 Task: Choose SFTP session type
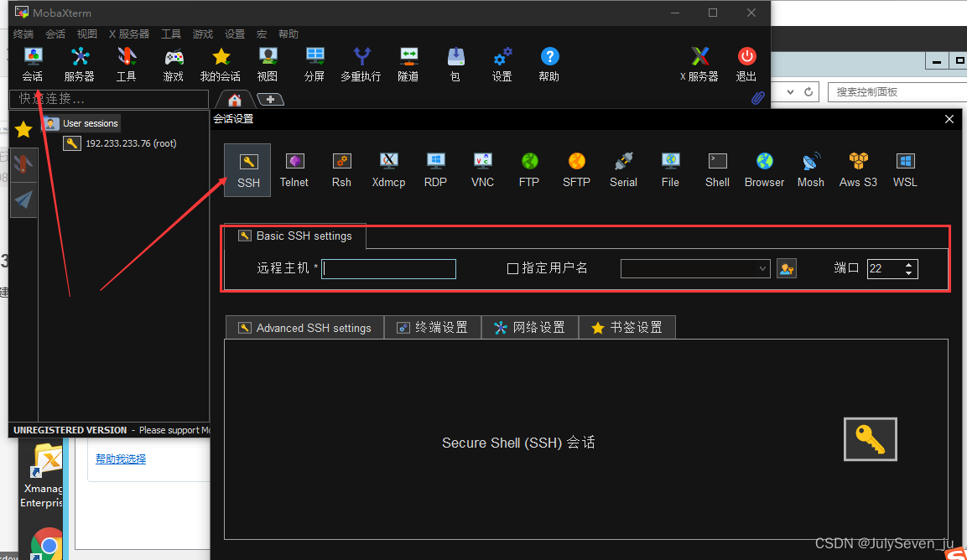tap(577, 170)
